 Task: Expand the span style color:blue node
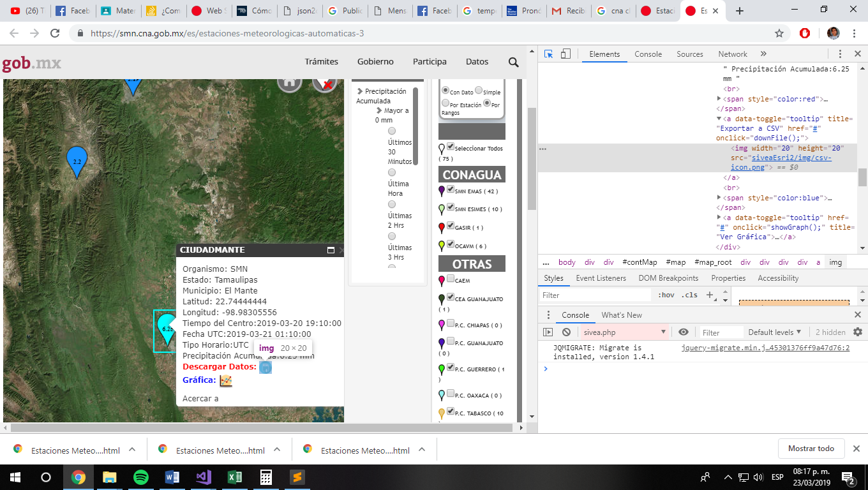pos(719,198)
